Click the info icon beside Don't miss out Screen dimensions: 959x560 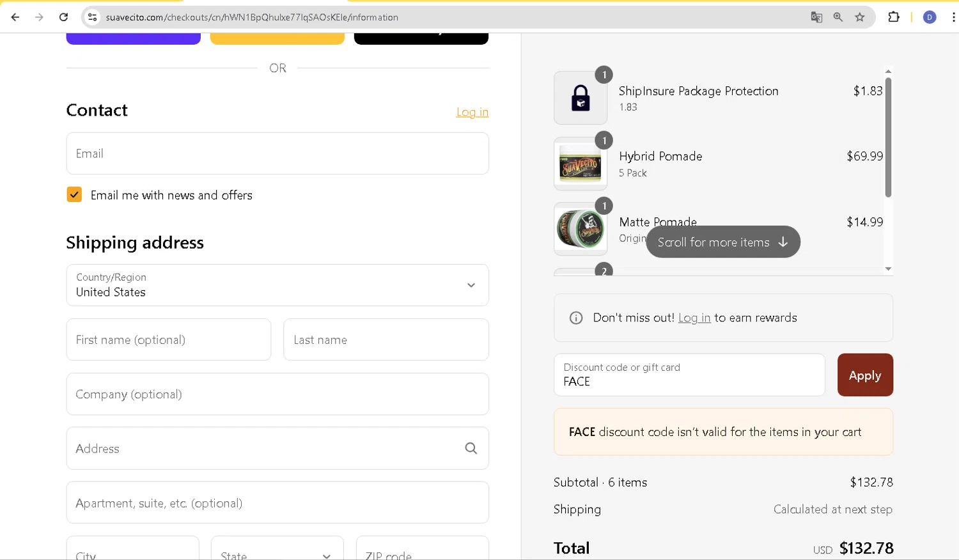[576, 318]
